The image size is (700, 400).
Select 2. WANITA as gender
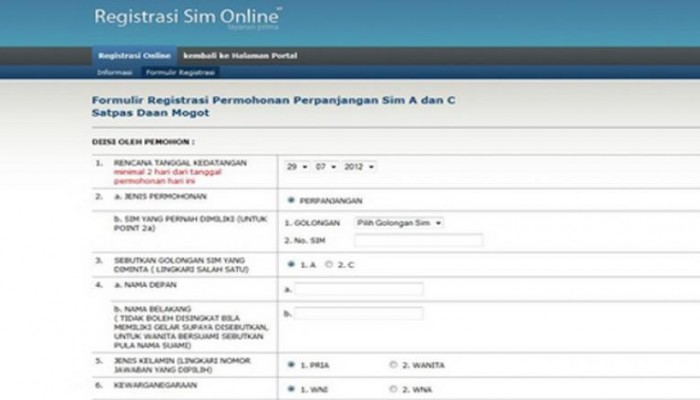[393, 364]
